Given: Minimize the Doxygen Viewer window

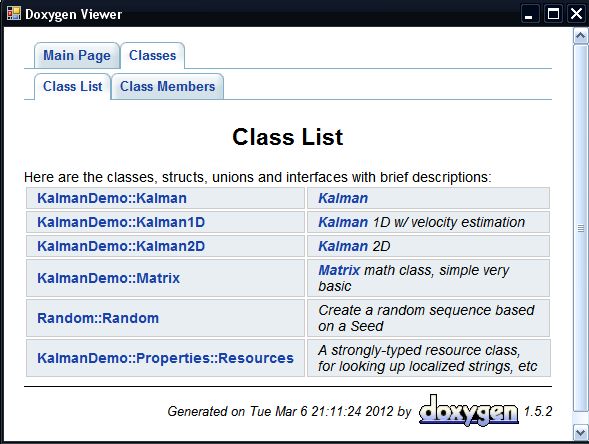Looking at the screenshot, I should point(530,14).
